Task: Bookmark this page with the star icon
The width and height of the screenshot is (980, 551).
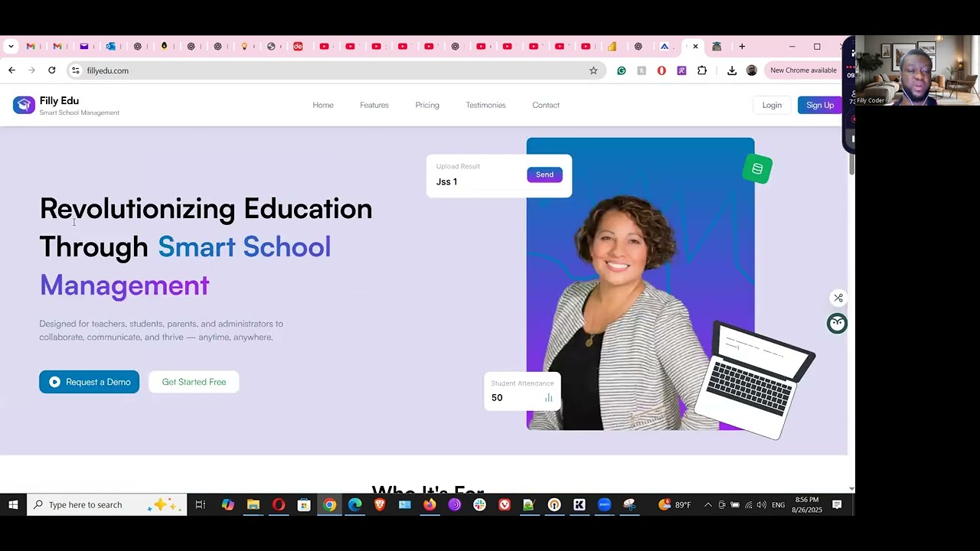Action: click(593, 70)
